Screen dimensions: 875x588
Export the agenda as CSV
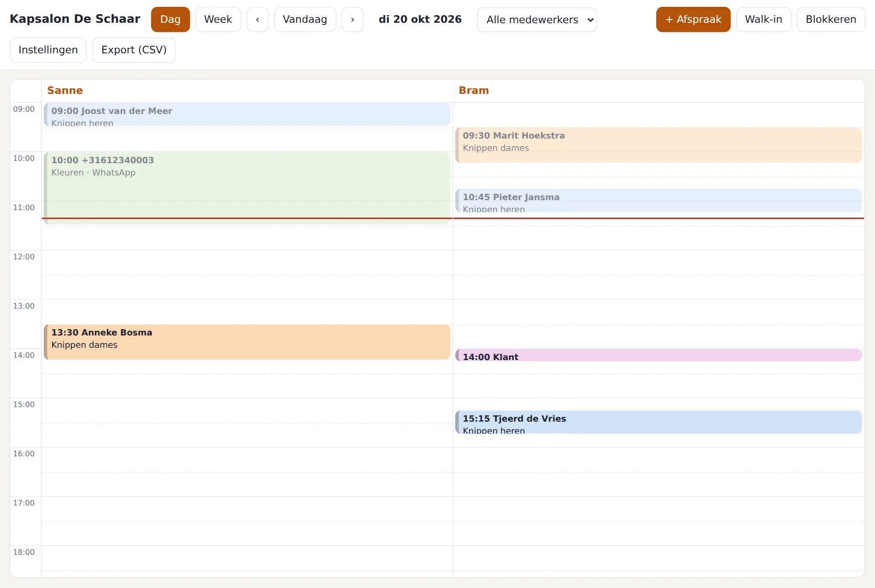pos(134,50)
